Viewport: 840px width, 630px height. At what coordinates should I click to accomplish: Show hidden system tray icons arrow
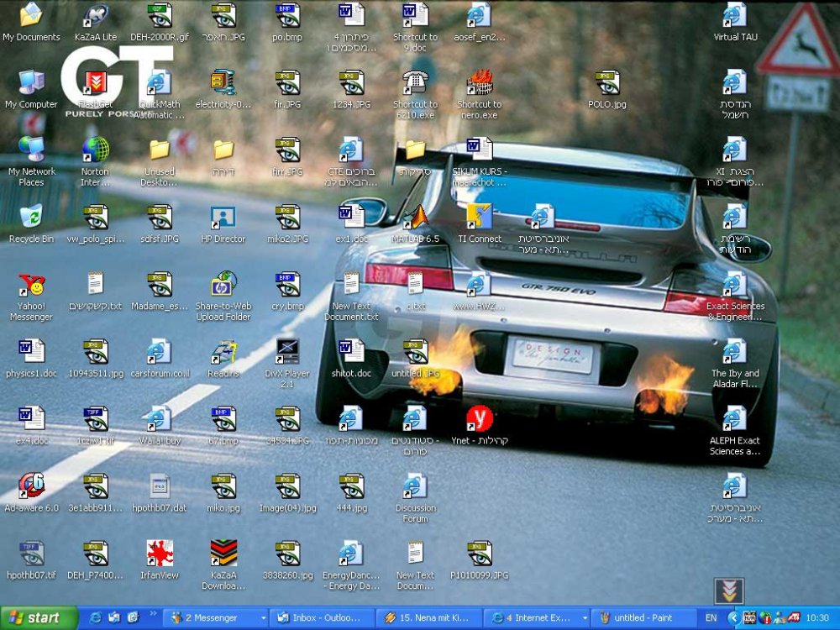point(733,617)
